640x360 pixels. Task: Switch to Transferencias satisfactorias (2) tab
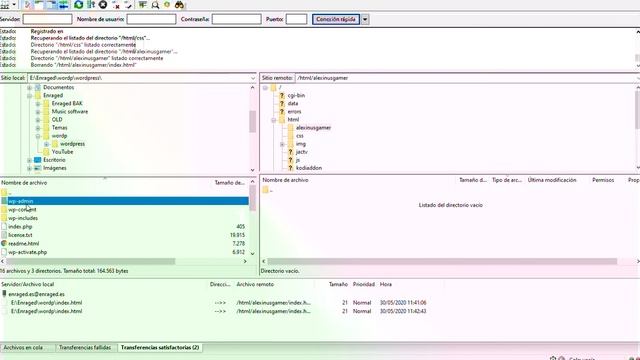tap(160, 348)
